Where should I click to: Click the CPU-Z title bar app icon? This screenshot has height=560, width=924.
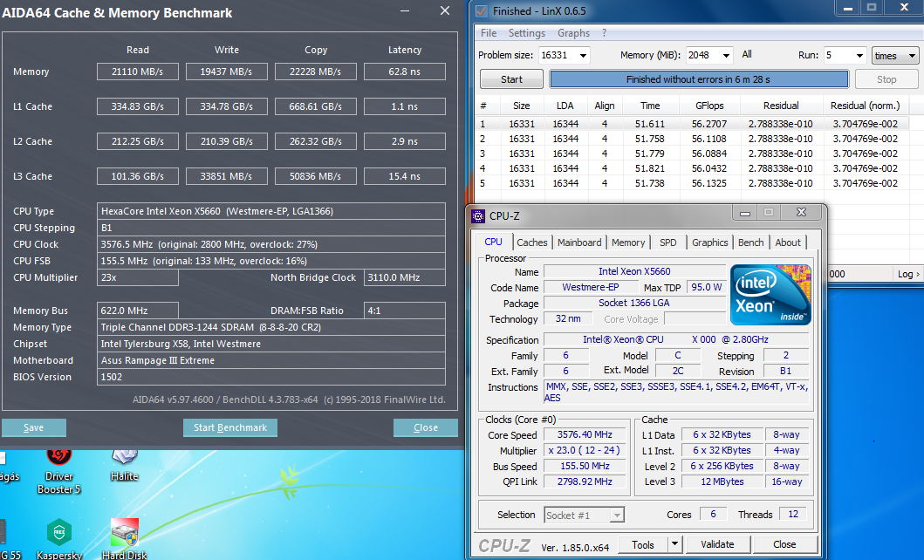pyautogui.click(x=478, y=215)
